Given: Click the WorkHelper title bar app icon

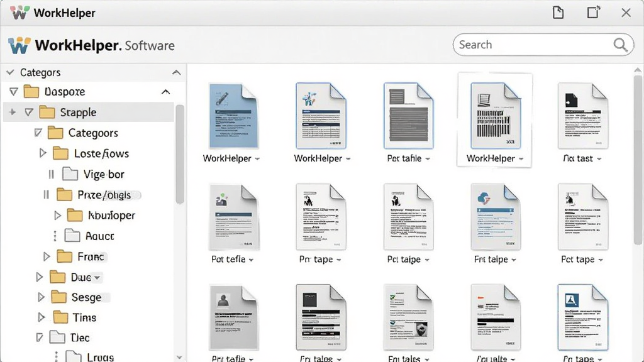Looking at the screenshot, I should (19, 13).
